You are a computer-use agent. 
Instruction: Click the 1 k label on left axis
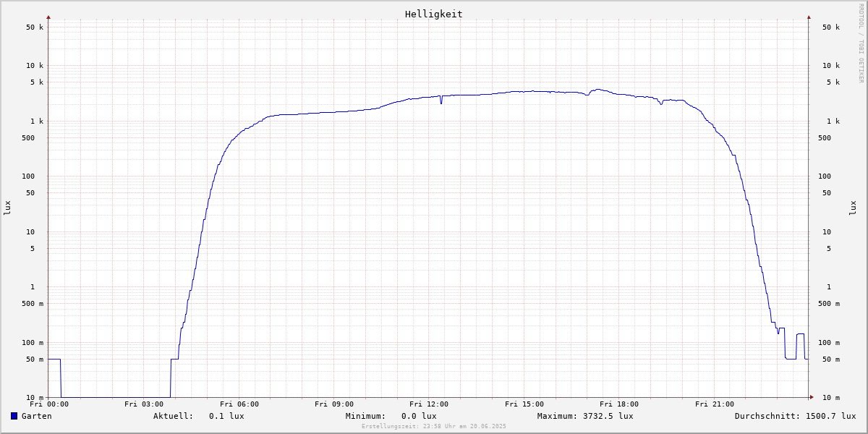pos(37,121)
